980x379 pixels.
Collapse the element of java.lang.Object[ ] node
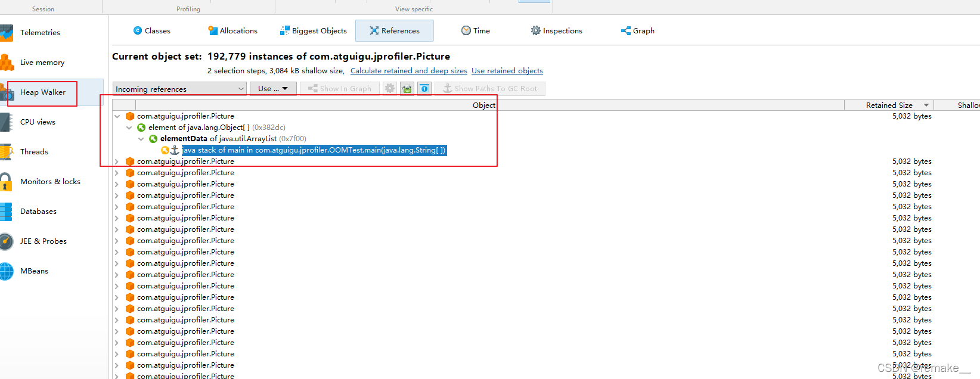pos(129,128)
